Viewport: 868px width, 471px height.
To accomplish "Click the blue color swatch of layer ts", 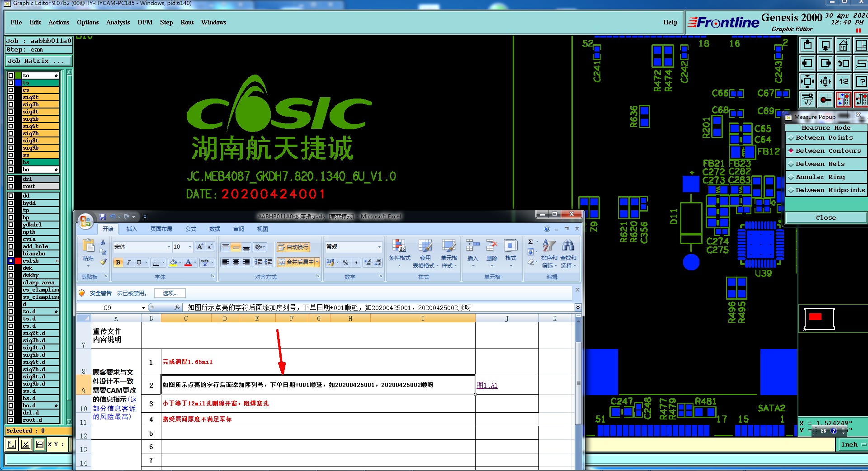I will coord(18,83).
